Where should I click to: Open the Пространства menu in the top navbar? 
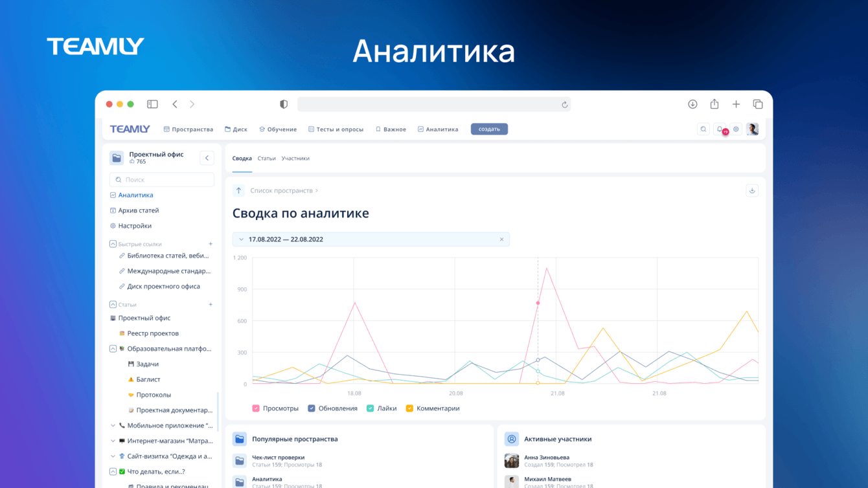[x=188, y=129]
